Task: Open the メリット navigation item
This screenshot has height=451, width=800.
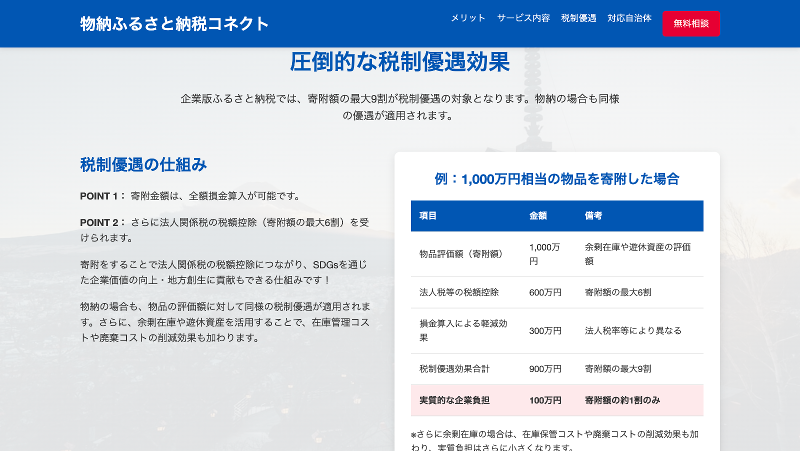Action: [x=468, y=19]
